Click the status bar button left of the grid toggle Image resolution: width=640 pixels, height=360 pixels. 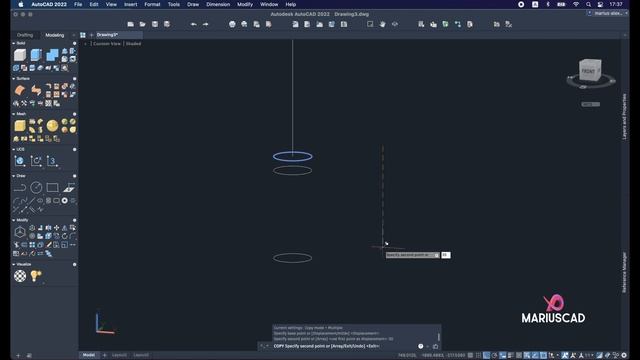[470, 356]
